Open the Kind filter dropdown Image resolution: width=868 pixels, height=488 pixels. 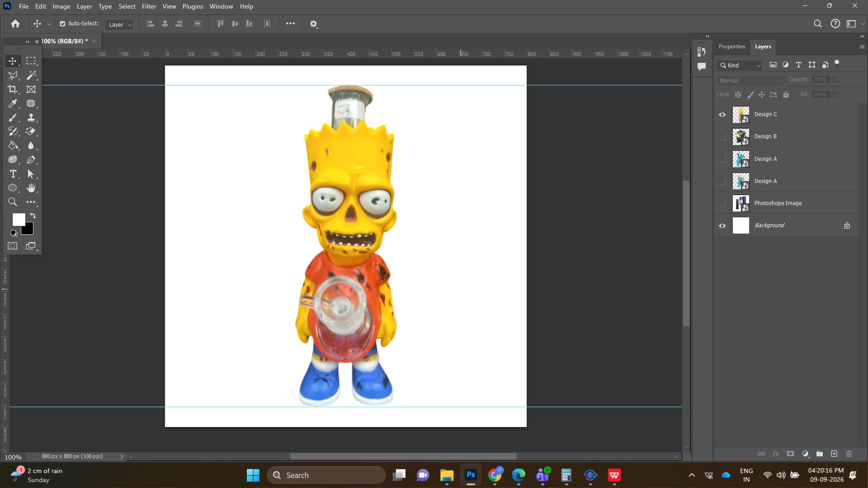click(740, 65)
